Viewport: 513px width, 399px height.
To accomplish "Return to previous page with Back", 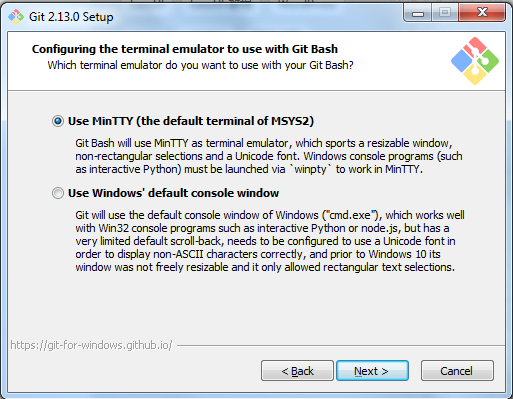I will click(x=297, y=371).
